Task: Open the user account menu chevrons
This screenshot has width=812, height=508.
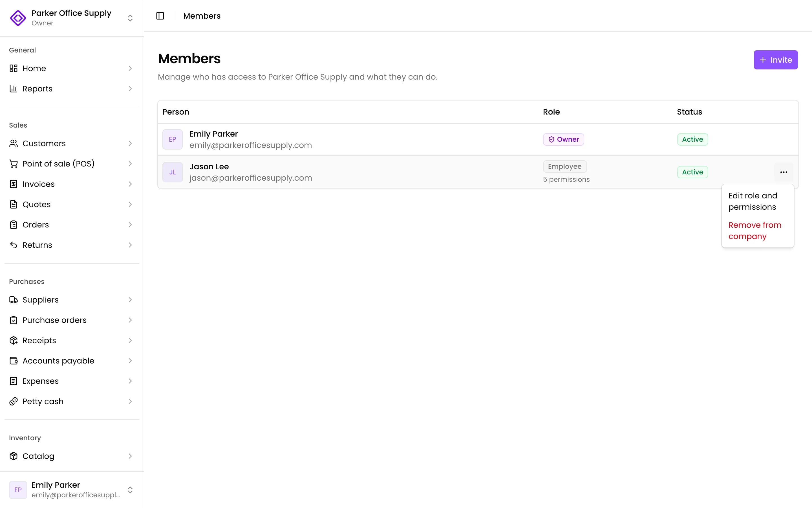Action: [130, 490]
